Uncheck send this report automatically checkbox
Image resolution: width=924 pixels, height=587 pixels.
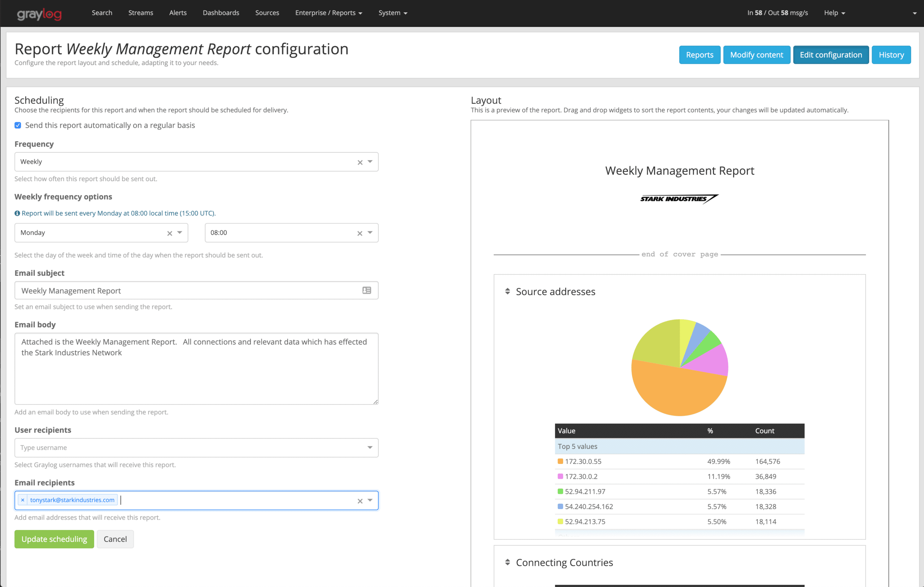(x=18, y=126)
